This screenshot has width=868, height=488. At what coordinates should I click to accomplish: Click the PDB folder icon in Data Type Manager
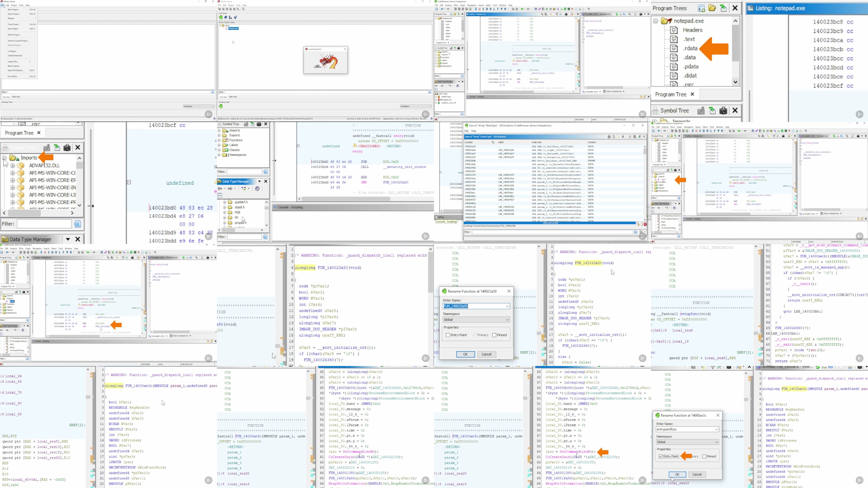231,213
